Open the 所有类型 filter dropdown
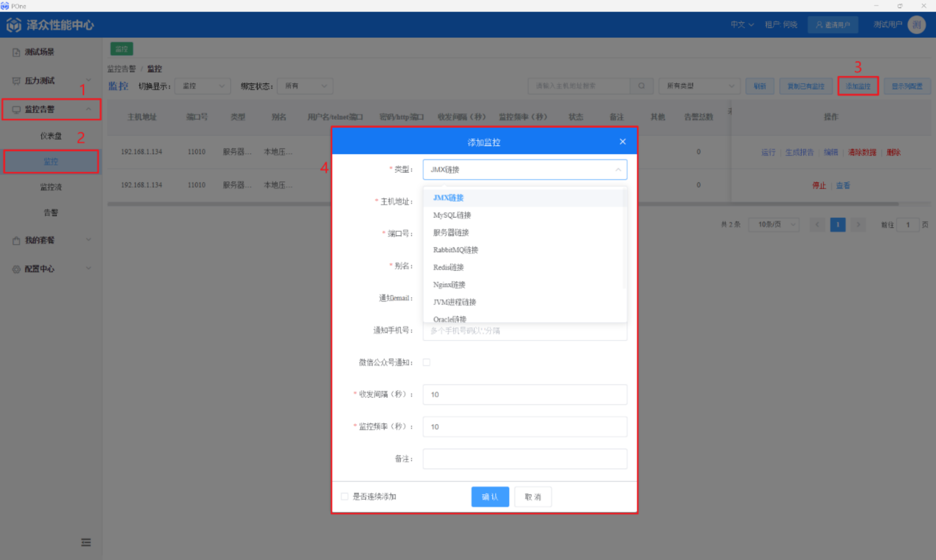This screenshot has width=936, height=560. point(699,86)
